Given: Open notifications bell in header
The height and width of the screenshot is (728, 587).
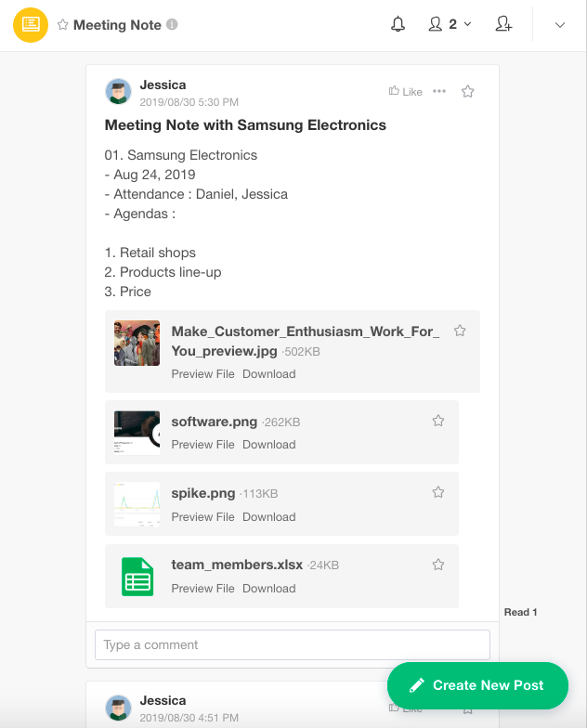Looking at the screenshot, I should (398, 25).
